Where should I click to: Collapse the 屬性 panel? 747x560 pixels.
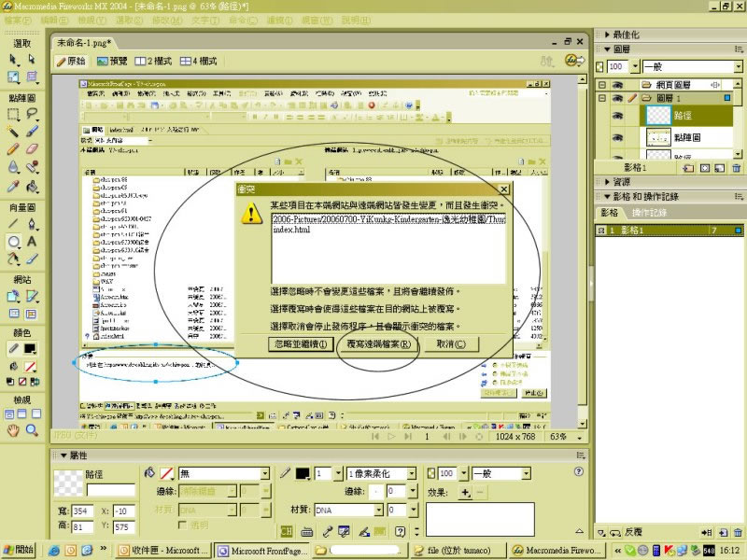(x=63, y=455)
